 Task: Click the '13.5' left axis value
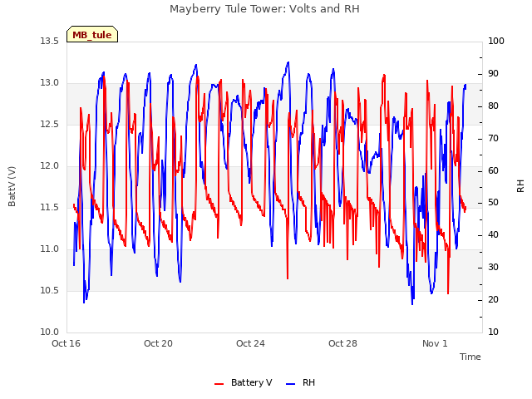50,42
